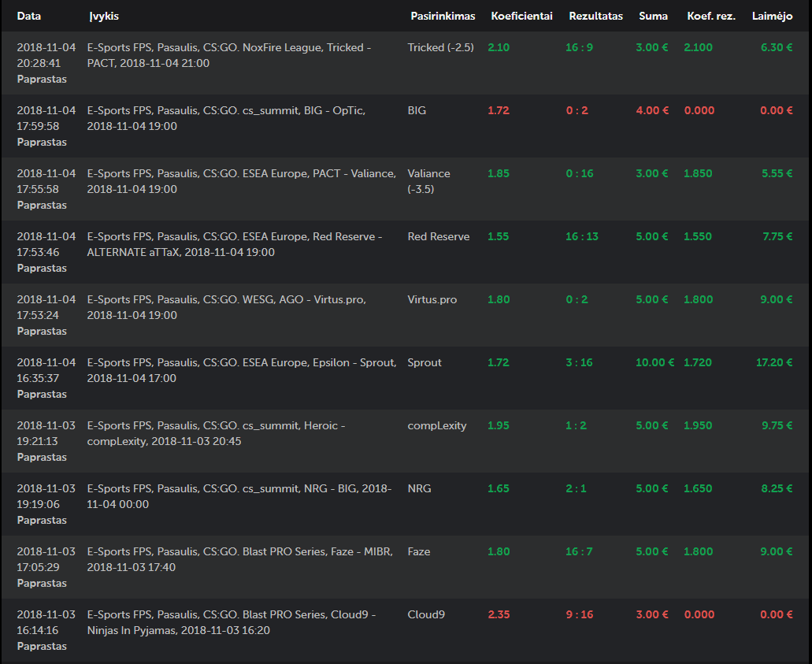Click the 3 : 16 result
812x664 pixels.
tap(579, 362)
